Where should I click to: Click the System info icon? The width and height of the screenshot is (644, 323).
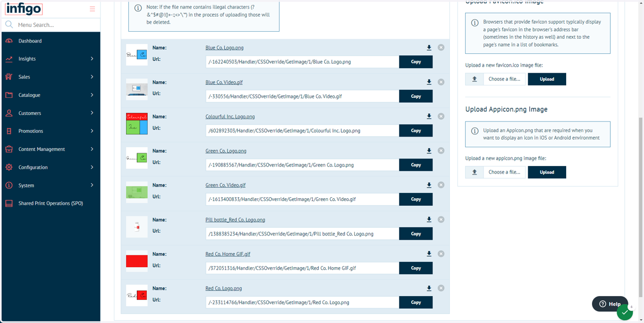(9, 185)
